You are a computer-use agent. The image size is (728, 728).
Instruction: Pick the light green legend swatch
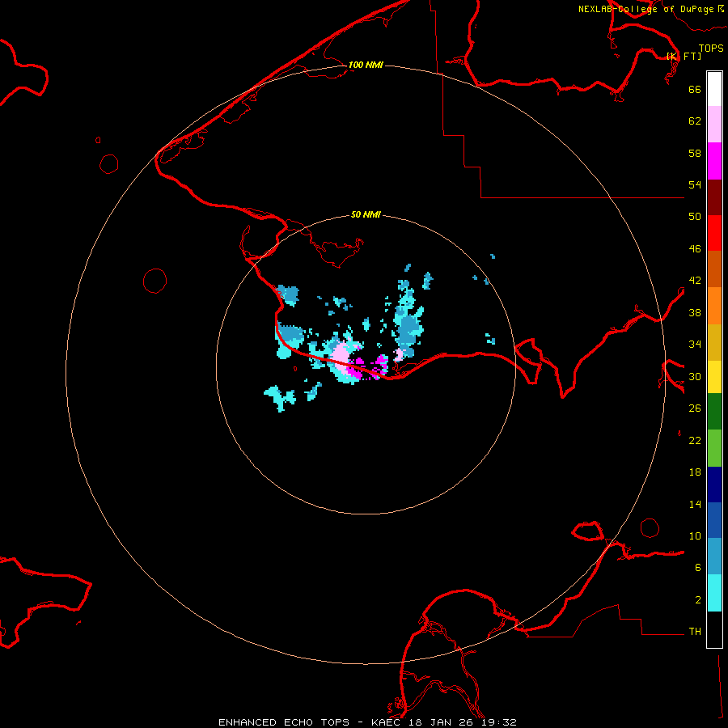click(x=714, y=448)
